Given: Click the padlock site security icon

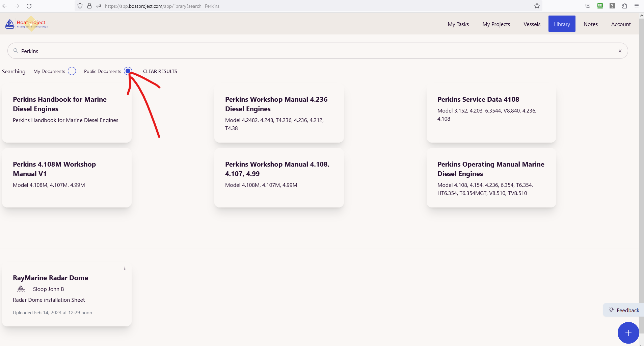Looking at the screenshot, I should 89,6.
